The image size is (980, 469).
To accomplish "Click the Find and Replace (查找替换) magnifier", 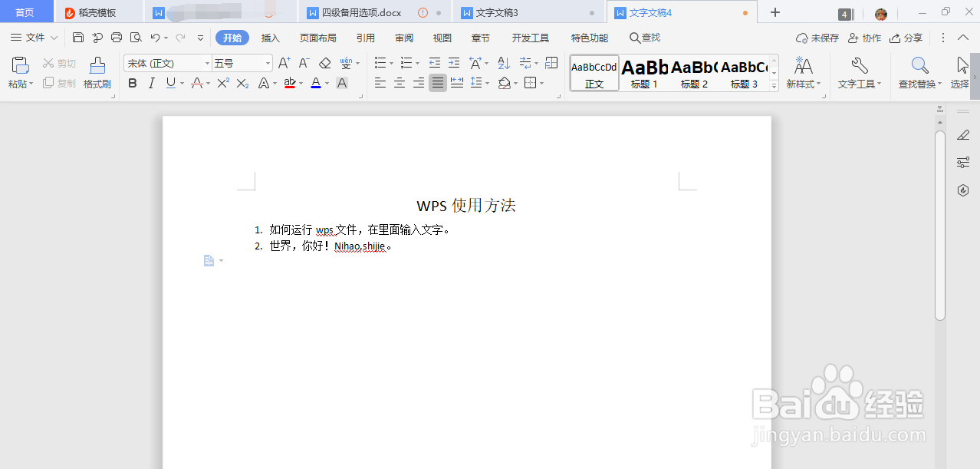I will 919,65.
